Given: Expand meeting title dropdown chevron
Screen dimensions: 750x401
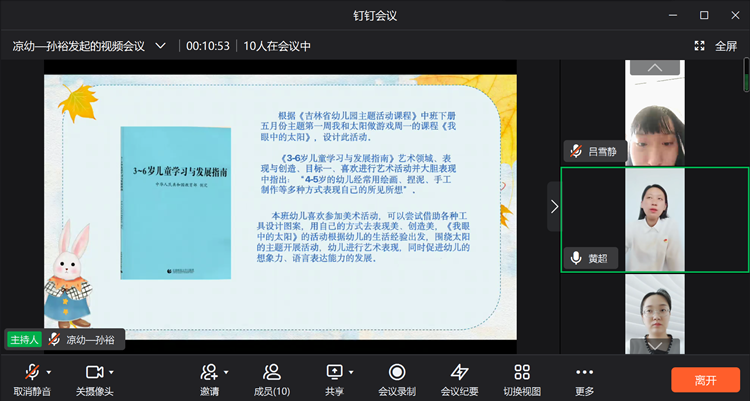Looking at the screenshot, I should coord(160,46).
